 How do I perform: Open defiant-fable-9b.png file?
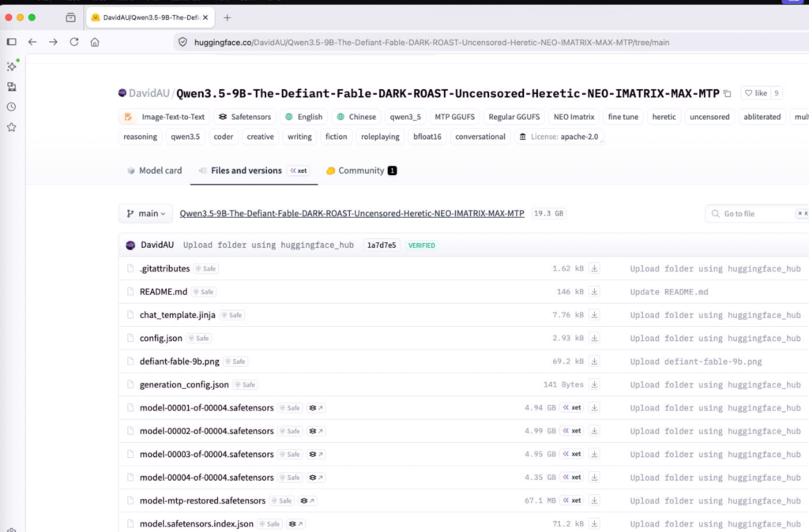(x=179, y=362)
